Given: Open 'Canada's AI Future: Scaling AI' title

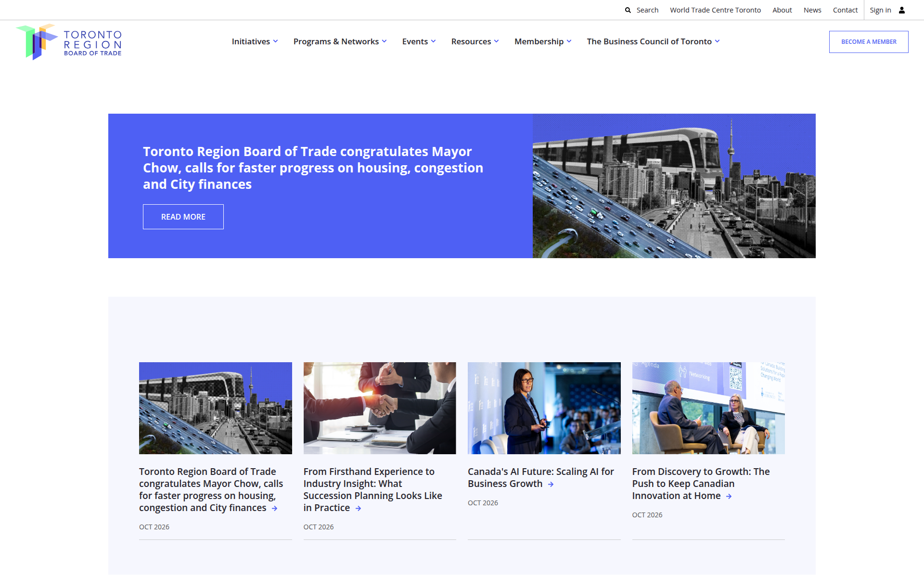Looking at the screenshot, I should pyautogui.click(x=540, y=478).
